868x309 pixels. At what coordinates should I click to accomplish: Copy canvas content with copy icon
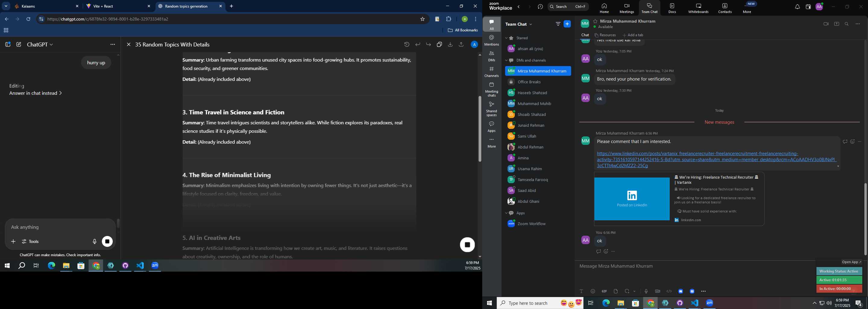tap(439, 45)
